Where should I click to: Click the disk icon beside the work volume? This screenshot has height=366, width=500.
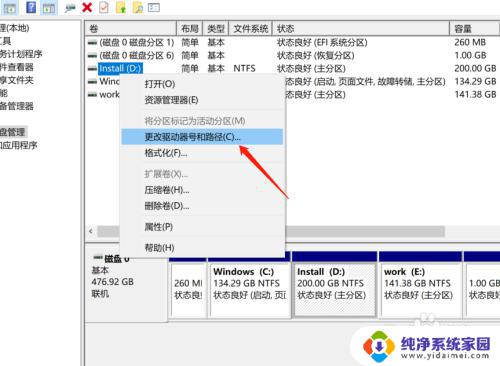click(x=92, y=95)
